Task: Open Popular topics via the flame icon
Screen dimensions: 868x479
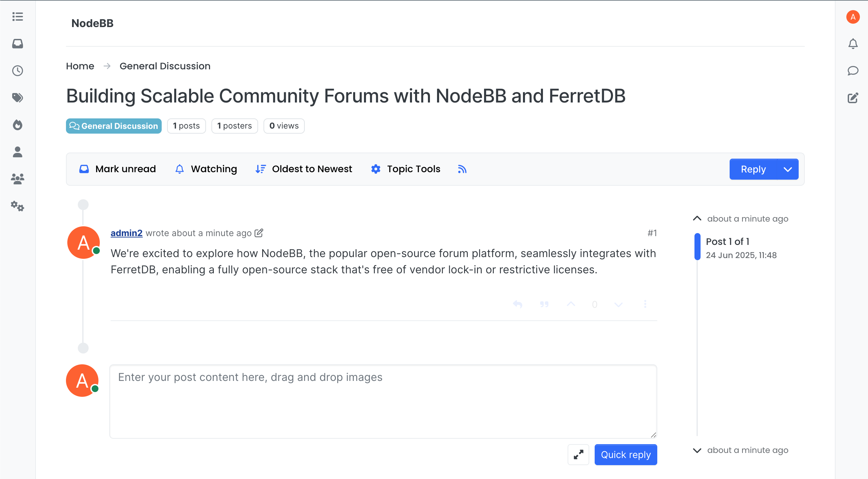Action: 17,125
